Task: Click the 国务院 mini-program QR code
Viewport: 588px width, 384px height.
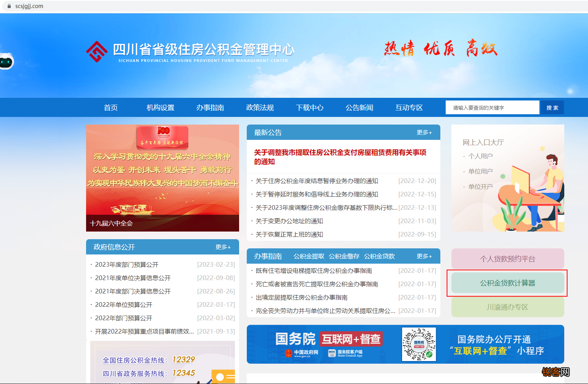Action: [x=419, y=344]
